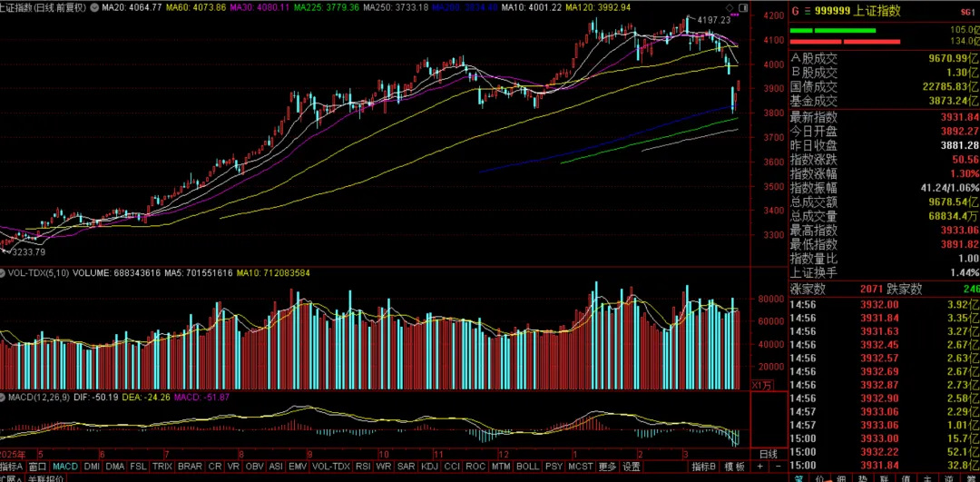Click the SG1 marker in the quote header
This screenshot has width=980, height=482.
969,13
